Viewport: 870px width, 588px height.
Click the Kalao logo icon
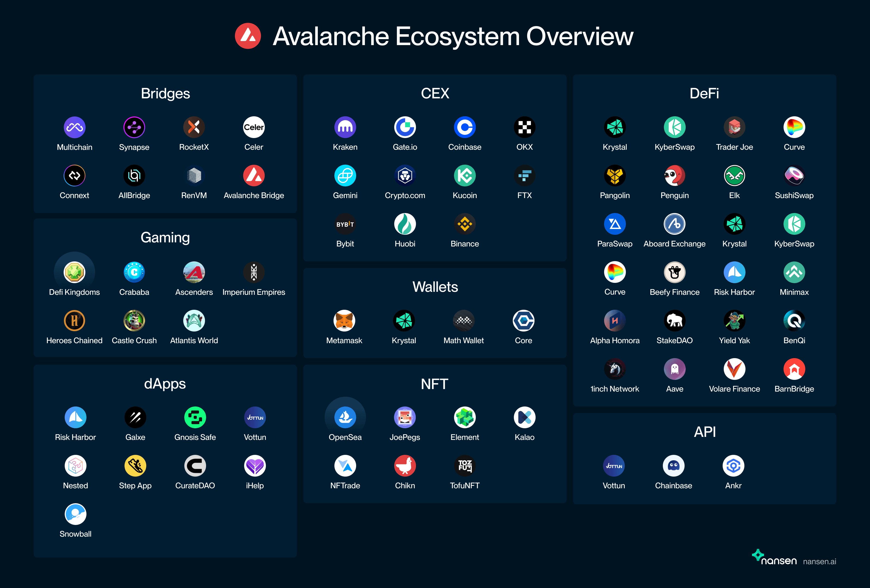coord(524,417)
